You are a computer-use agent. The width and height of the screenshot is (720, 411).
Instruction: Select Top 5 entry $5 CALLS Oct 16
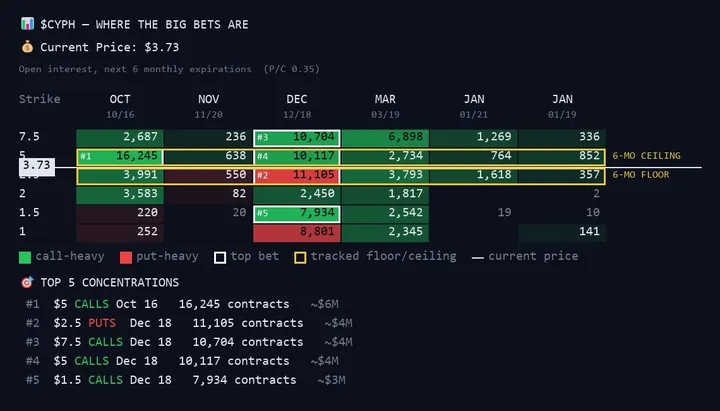coord(182,304)
